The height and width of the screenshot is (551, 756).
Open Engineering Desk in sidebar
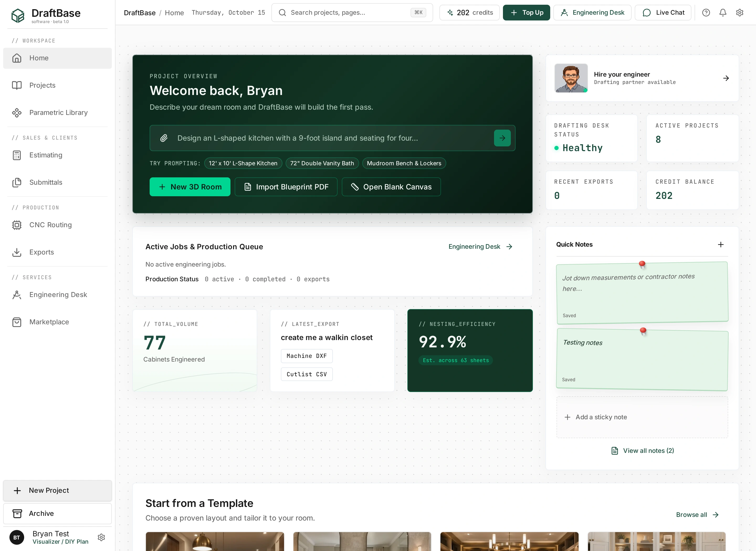pyautogui.click(x=57, y=294)
